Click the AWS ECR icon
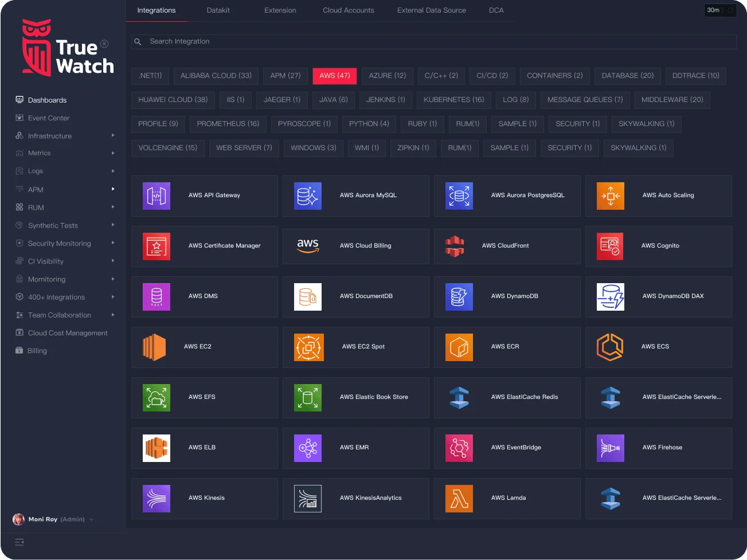 (459, 347)
